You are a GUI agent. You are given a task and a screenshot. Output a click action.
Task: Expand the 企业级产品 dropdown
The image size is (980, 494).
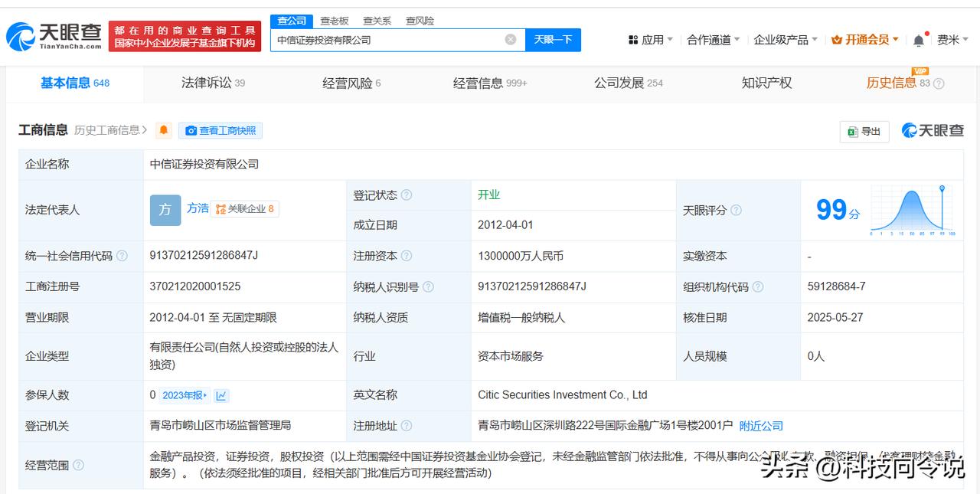pyautogui.click(x=786, y=40)
